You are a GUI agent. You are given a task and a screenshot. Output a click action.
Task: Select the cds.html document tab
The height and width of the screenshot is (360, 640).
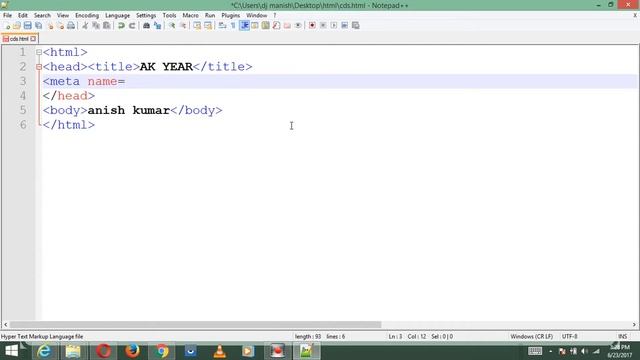[19, 39]
